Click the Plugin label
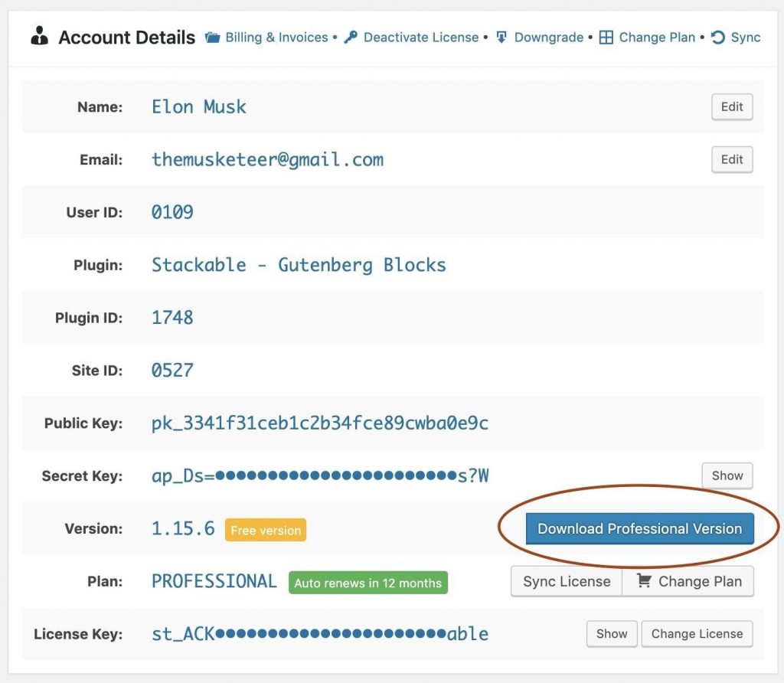Image resolution: width=784 pixels, height=683 pixels. pyautogui.click(x=98, y=265)
